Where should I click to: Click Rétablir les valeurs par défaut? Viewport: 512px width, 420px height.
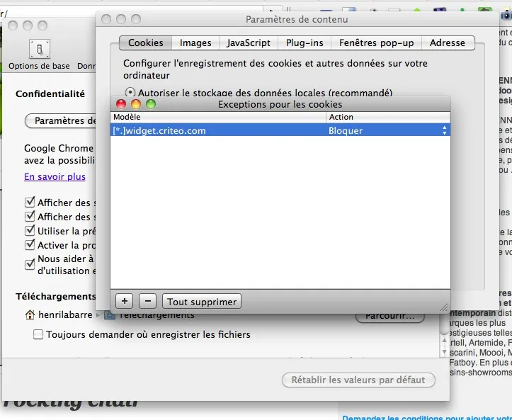(x=358, y=380)
